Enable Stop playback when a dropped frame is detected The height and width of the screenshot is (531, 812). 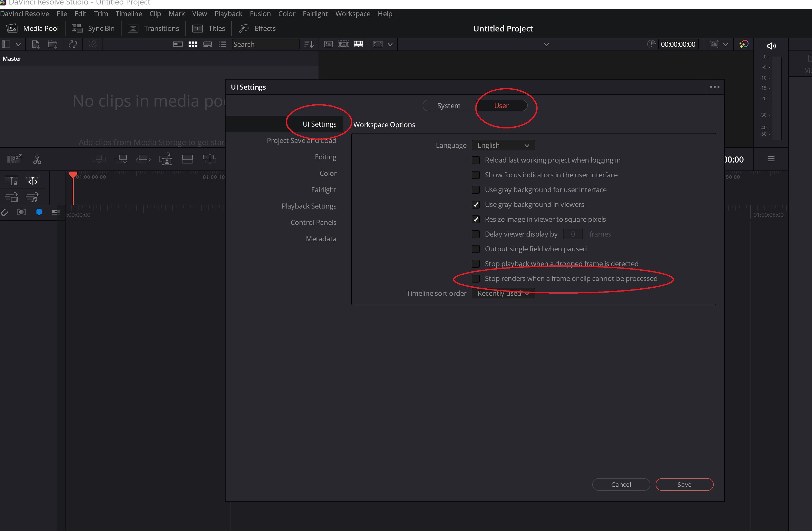(475, 264)
